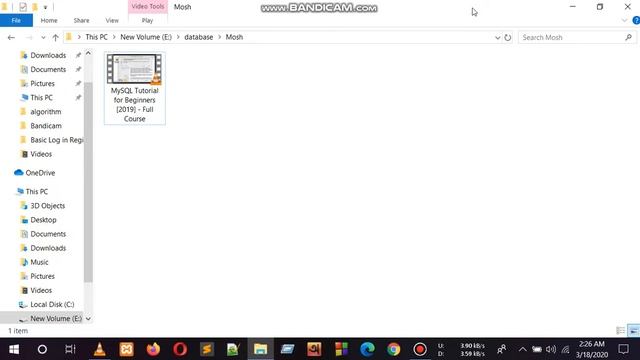Image resolution: width=640 pixels, height=360 pixels.
Task: Click the Video Tools contextual tab header
Action: 148,7
